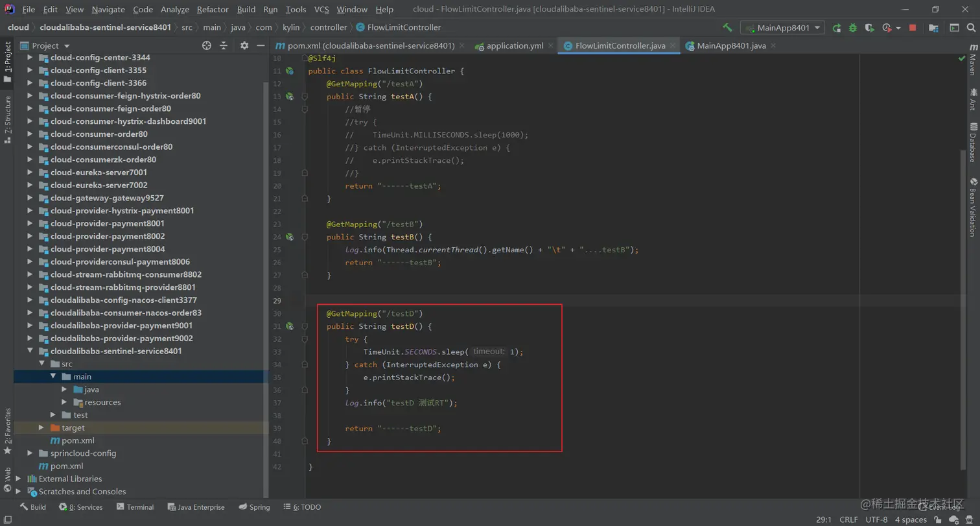Expand the cloud-eureka-server7001 module
Image resolution: width=980 pixels, height=526 pixels.
click(30, 173)
